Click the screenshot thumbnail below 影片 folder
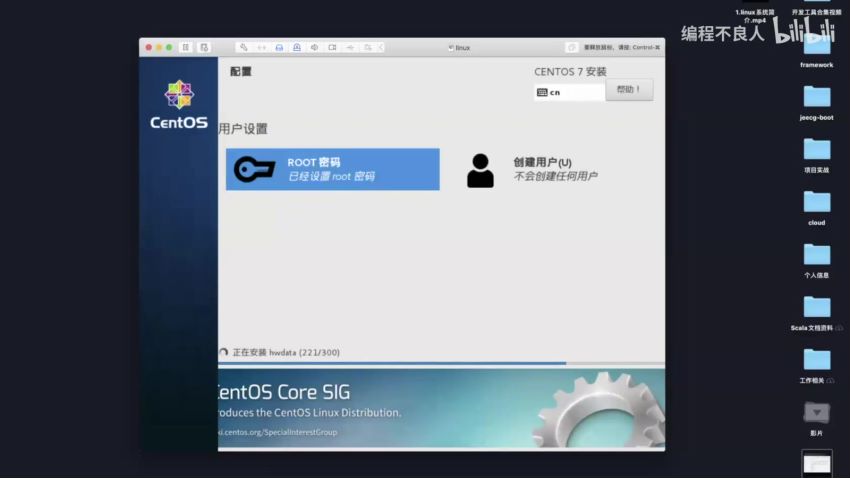 coord(816,464)
